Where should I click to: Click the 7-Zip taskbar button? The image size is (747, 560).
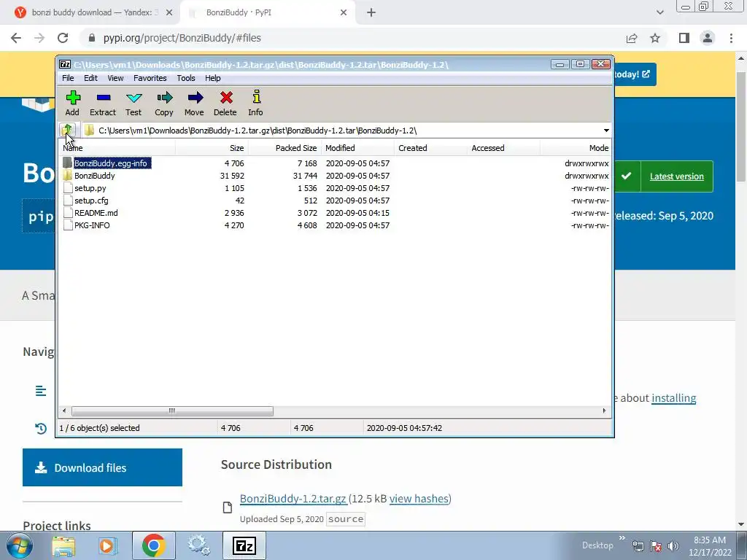pyautogui.click(x=244, y=545)
